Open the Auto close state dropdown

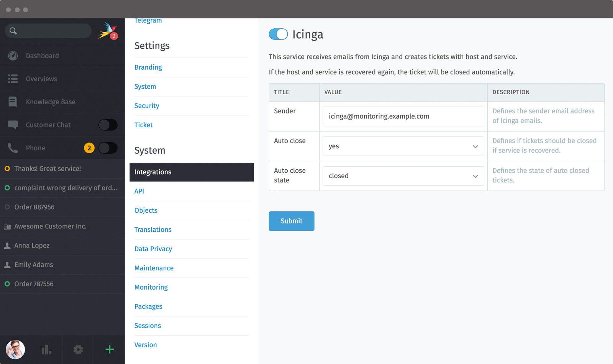click(x=403, y=176)
